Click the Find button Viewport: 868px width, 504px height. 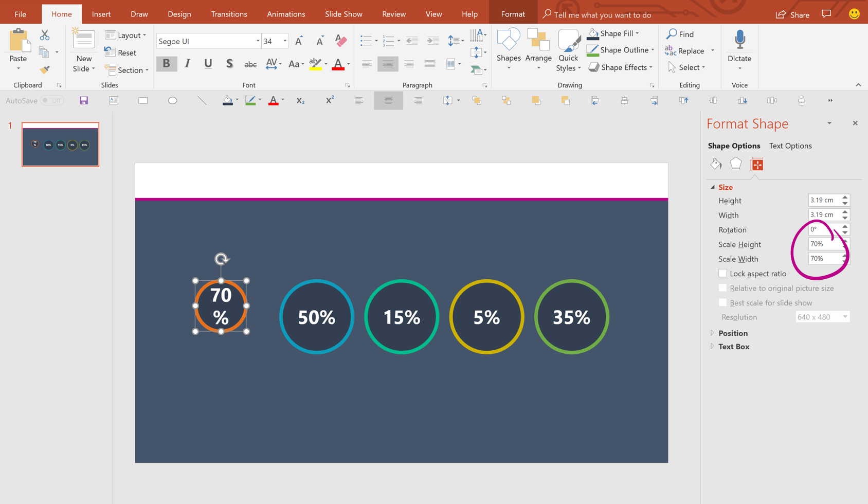680,34
